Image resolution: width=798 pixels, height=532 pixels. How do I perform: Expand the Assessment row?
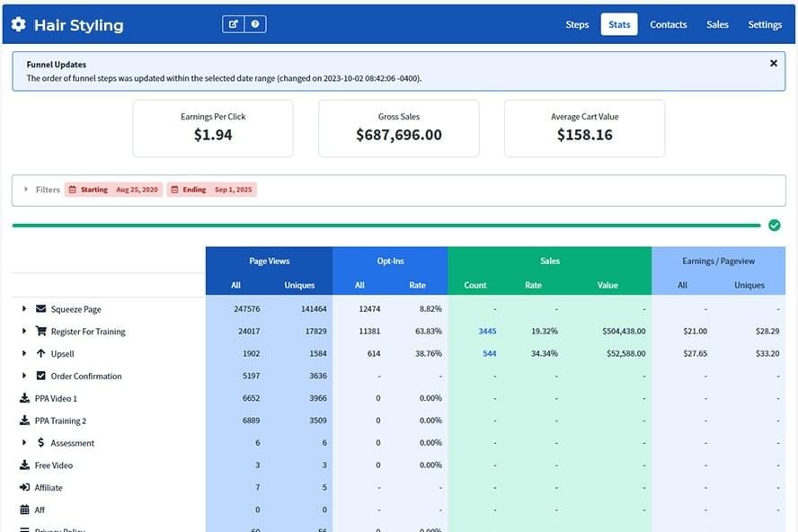24,443
